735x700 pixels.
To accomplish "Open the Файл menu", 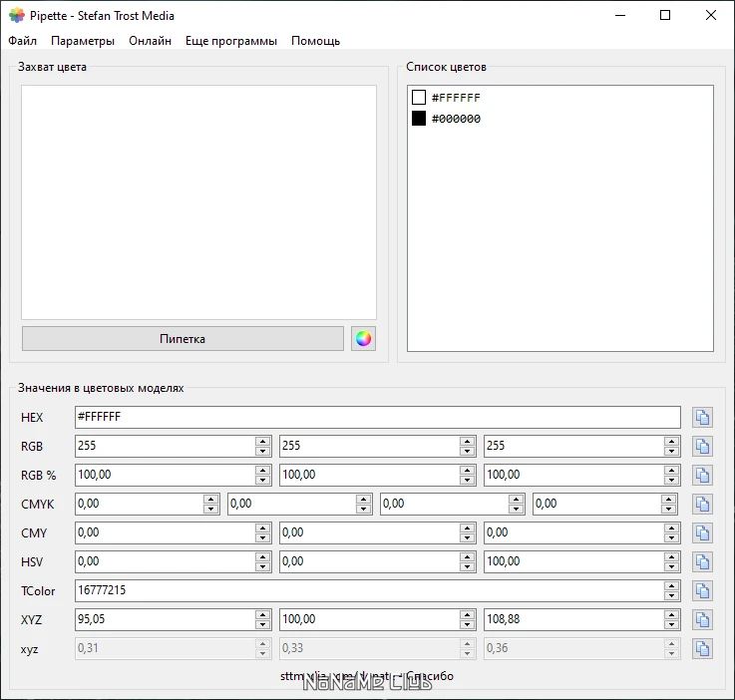I will coord(22,41).
